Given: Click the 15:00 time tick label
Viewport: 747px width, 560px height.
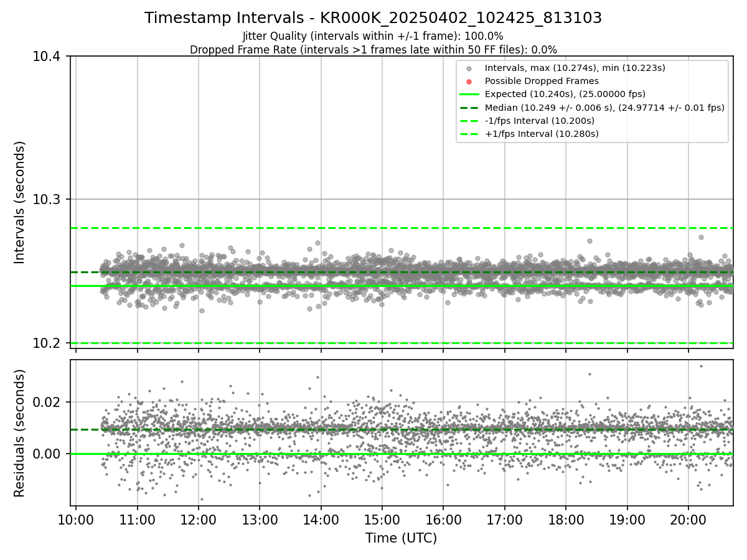Looking at the screenshot, I should (x=382, y=520).
